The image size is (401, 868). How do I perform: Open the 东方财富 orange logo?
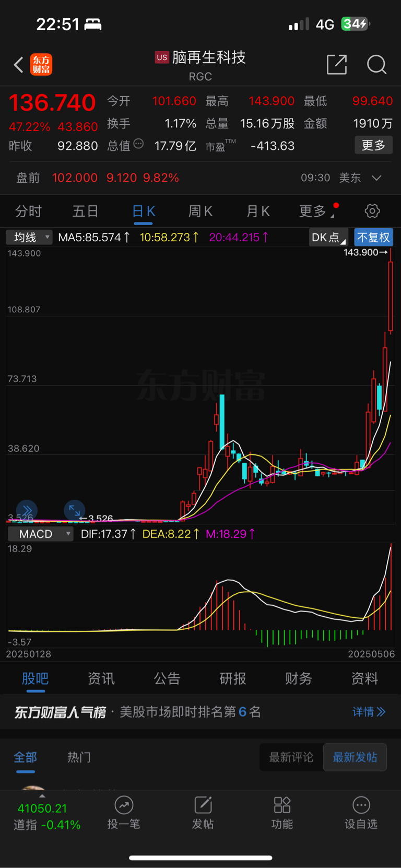point(41,65)
